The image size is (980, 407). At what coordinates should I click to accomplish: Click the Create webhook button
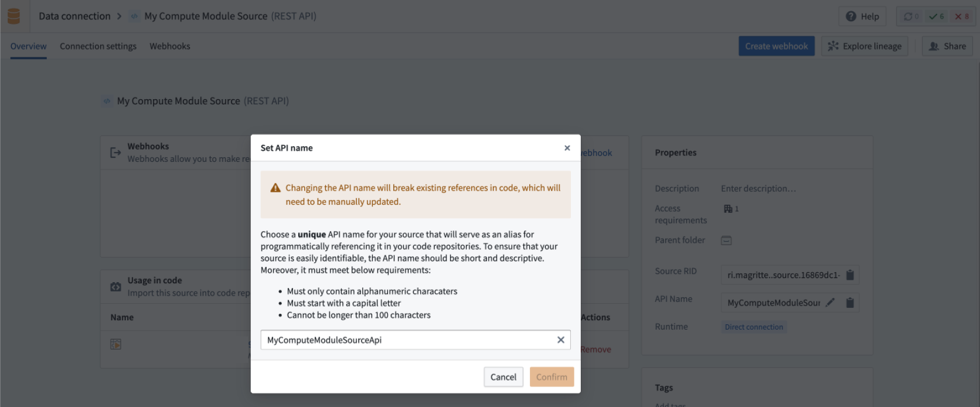(x=776, y=46)
